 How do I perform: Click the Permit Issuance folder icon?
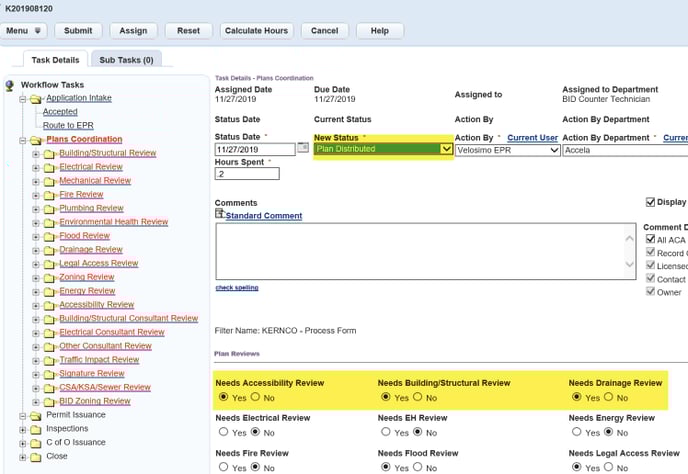[x=34, y=415]
